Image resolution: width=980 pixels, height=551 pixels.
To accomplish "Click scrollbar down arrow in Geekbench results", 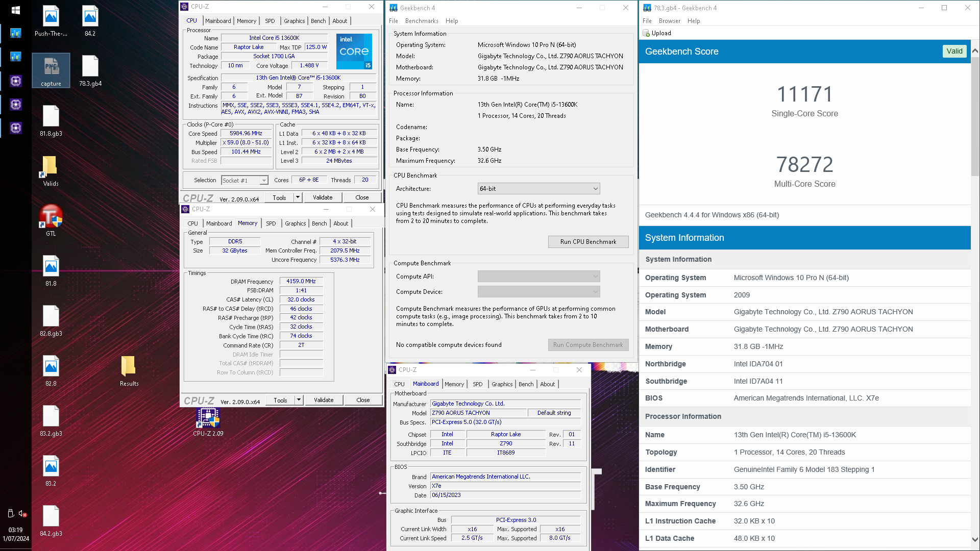I will coord(975,539).
